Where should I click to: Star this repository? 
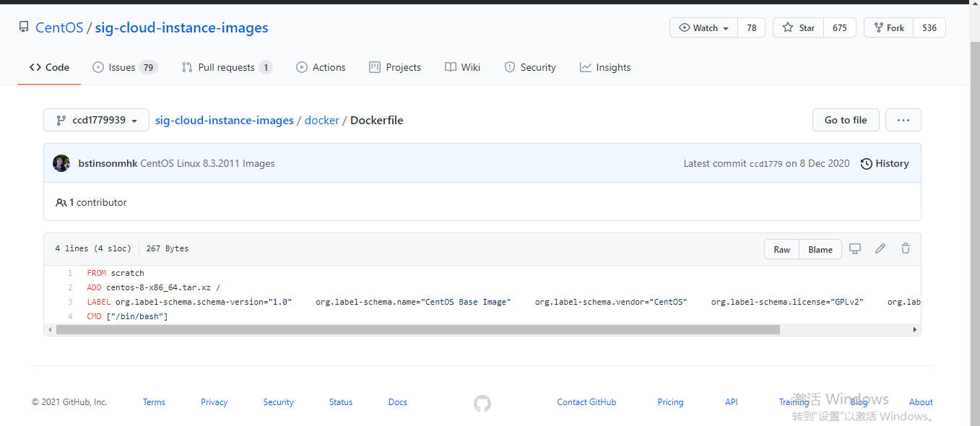[x=798, y=27]
